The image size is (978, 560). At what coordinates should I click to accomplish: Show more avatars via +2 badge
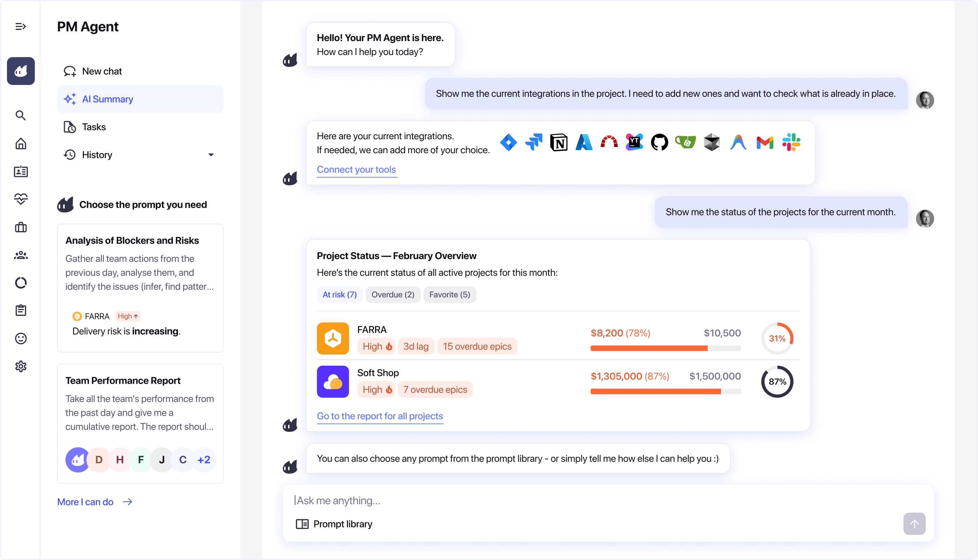click(204, 460)
